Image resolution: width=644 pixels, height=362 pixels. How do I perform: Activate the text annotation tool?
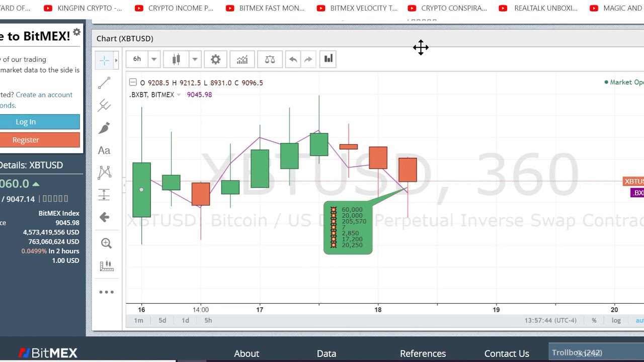coord(104,150)
